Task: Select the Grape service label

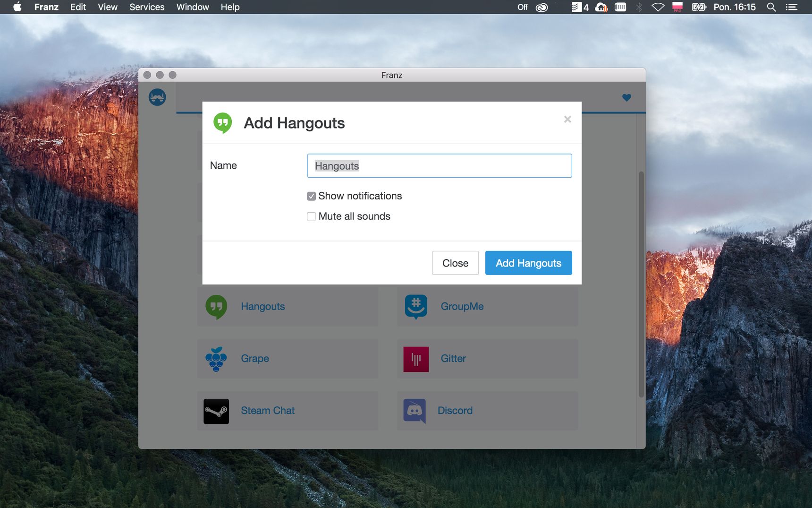Action: (x=255, y=359)
